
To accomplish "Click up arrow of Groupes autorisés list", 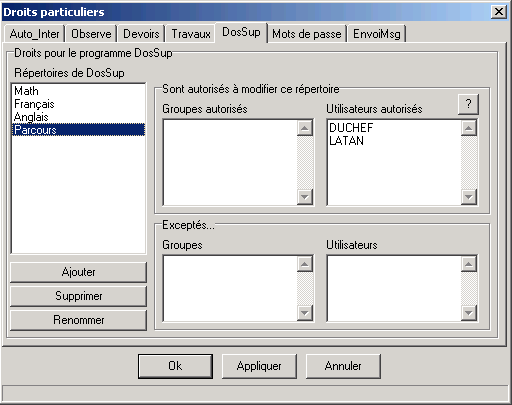I will click(x=305, y=128).
